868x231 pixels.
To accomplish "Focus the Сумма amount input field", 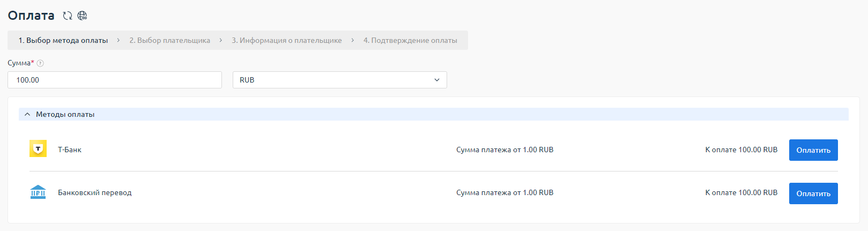I will 114,80.
